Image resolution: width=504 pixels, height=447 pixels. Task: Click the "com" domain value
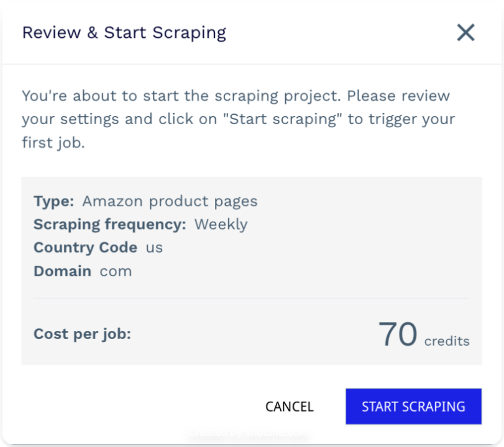[x=116, y=271]
